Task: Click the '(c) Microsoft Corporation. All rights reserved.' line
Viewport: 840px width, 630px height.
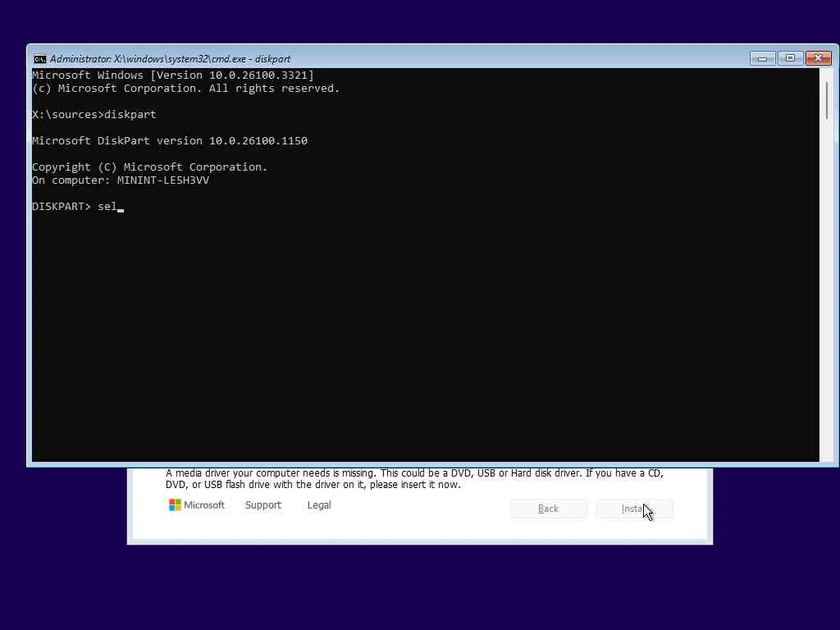Action: pos(186,89)
